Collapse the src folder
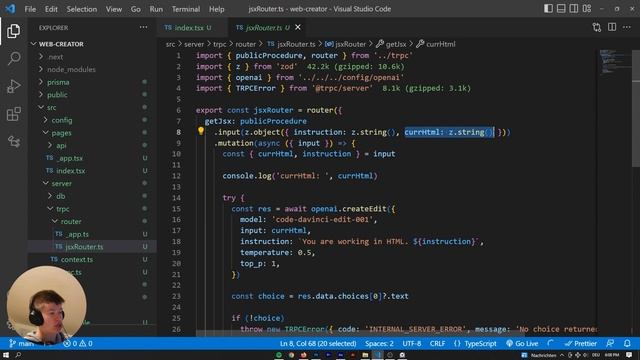 point(51,107)
